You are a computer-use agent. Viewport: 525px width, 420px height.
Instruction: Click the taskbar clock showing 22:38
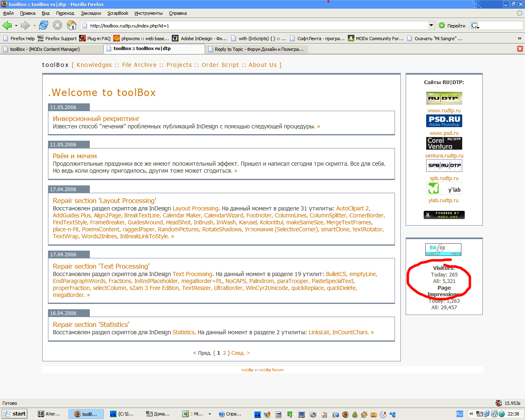(514, 414)
